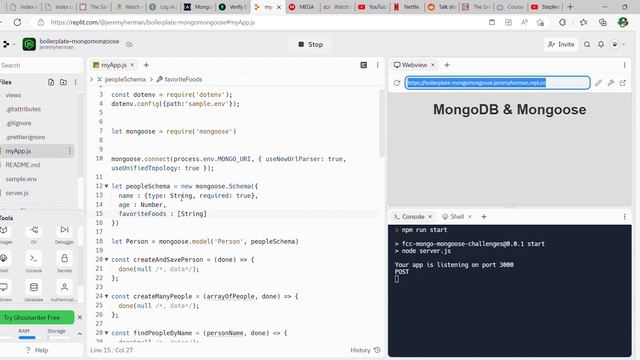This screenshot has width=640, height=360.
Task: Add a new tab beside Webview
Action: click(x=447, y=65)
